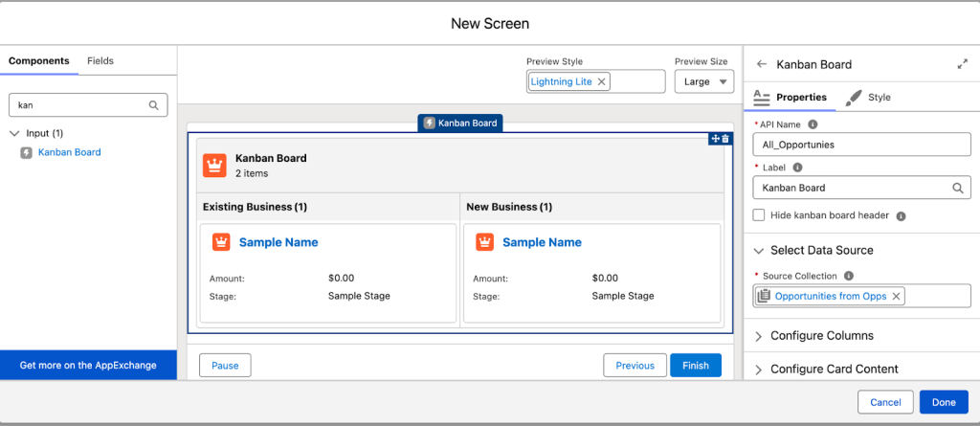Remove the Opportunities from Opps source collection
This screenshot has width=980, height=426.
(x=896, y=297)
